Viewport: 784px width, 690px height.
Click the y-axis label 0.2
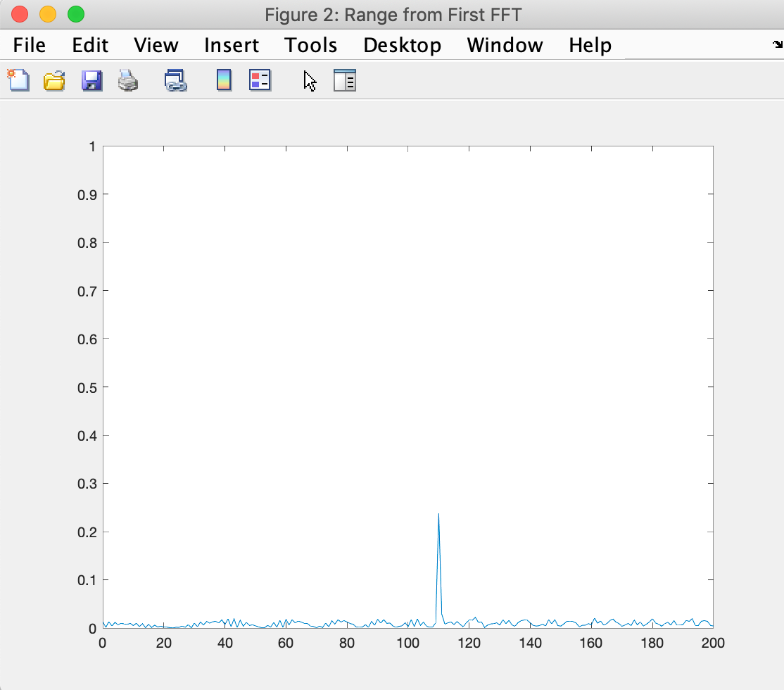(x=87, y=532)
